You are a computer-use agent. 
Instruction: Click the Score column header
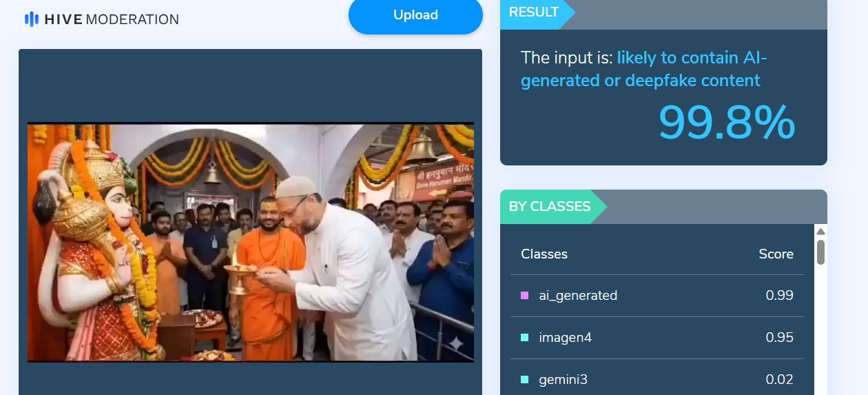[x=776, y=254]
